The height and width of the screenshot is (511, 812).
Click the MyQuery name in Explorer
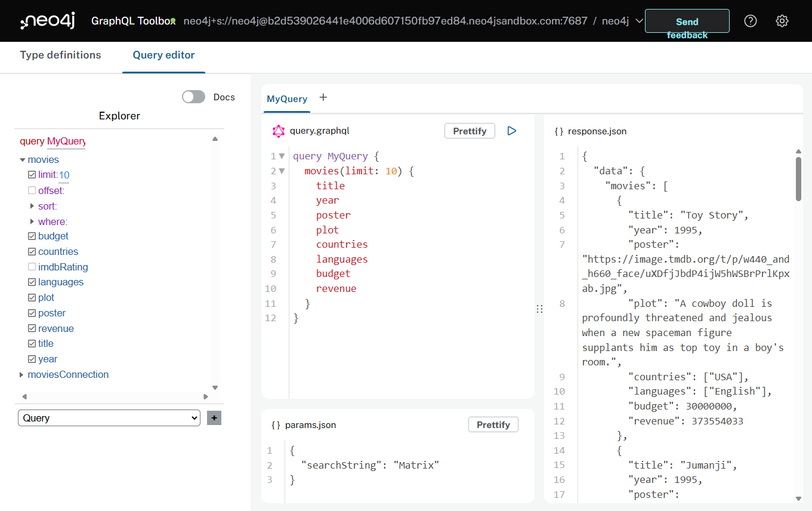(66, 141)
